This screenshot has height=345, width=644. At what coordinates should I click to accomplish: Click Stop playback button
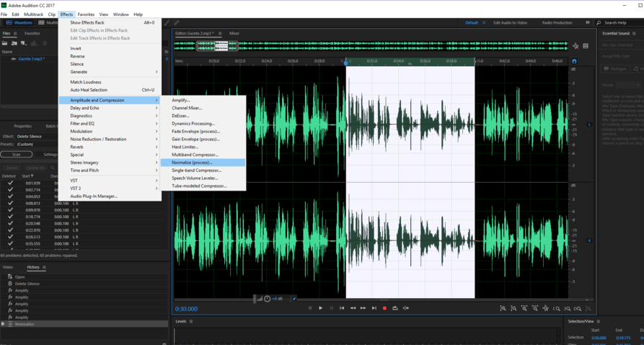click(310, 308)
